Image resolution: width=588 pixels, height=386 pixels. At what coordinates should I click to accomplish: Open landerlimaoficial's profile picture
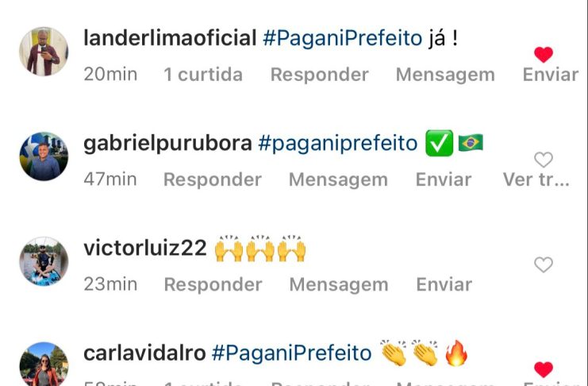[x=44, y=52]
